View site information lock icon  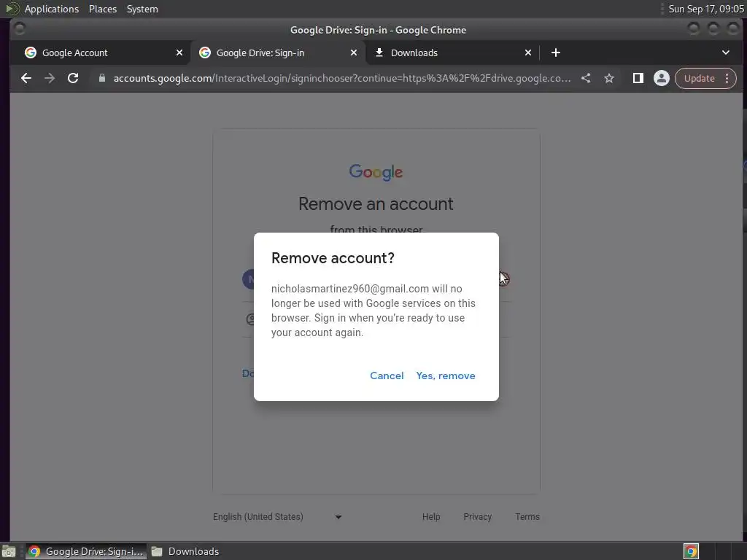coord(102,78)
